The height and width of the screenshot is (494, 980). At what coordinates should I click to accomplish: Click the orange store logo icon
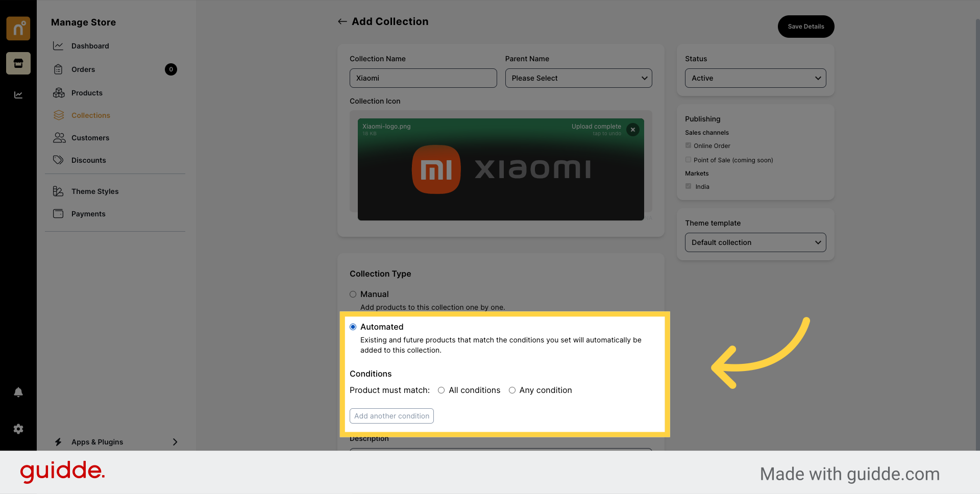point(18,29)
